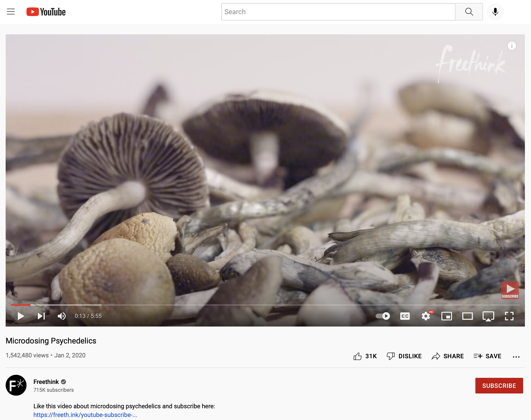Click the 715K subscribers text

tap(54, 390)
